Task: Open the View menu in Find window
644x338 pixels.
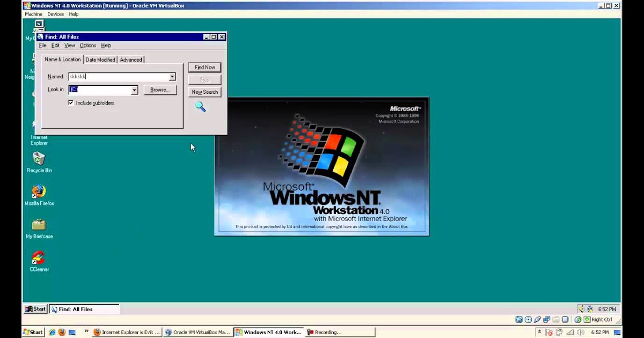Action: pyautogui.click(x=70, y=46)
